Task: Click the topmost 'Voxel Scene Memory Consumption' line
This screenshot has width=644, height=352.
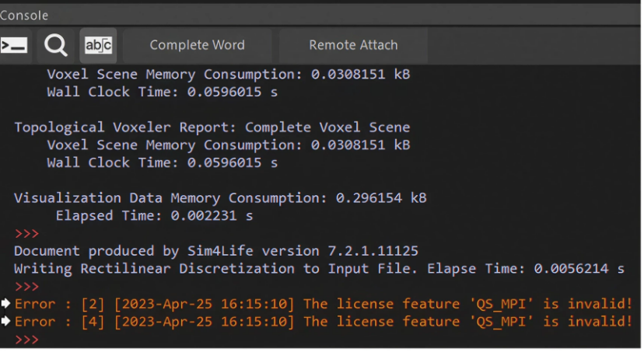Action: (x=228, y=75)
